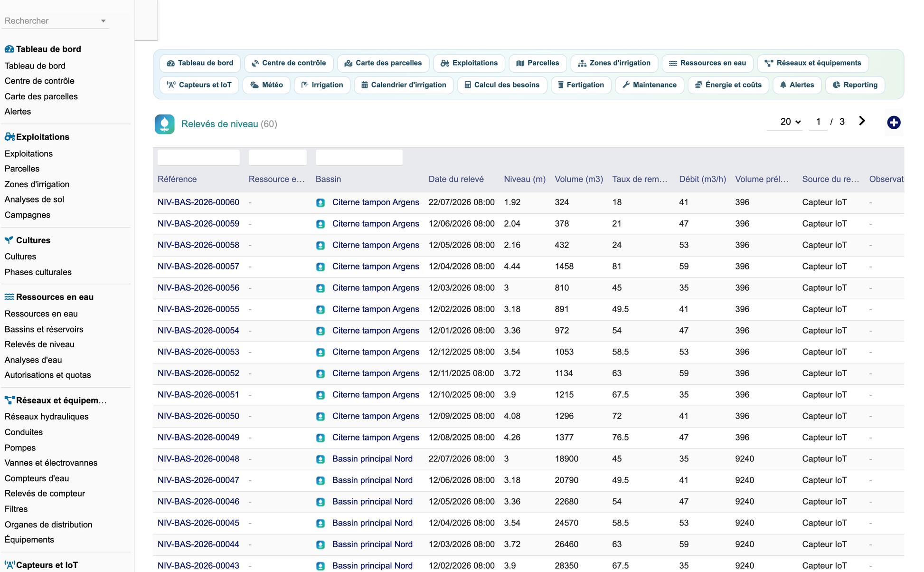
Task: Open record NIV-BAS-2026-00049
Action: pos(198,438)
